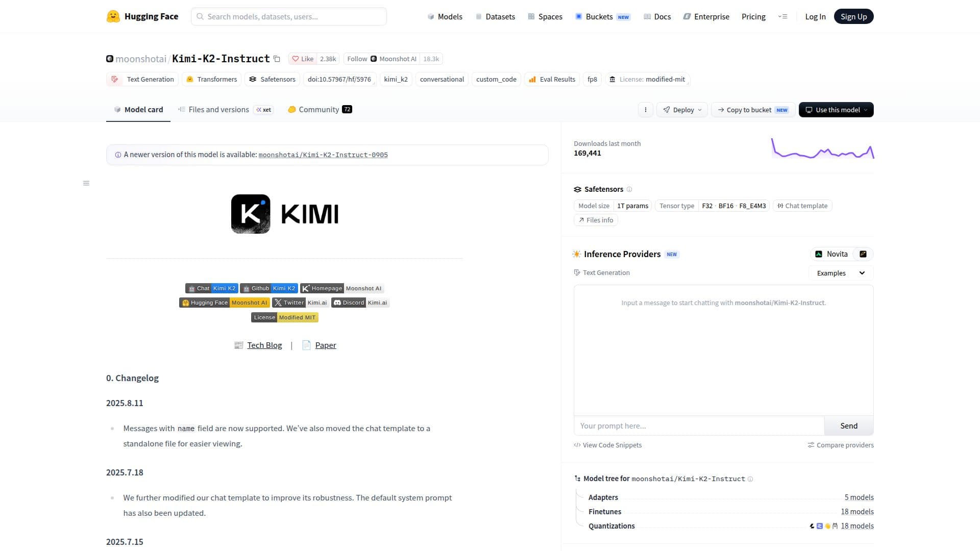980x551 pixels.
Task: Open the Chat Kimi K2 badge
Action: click(x=212, y=288)
